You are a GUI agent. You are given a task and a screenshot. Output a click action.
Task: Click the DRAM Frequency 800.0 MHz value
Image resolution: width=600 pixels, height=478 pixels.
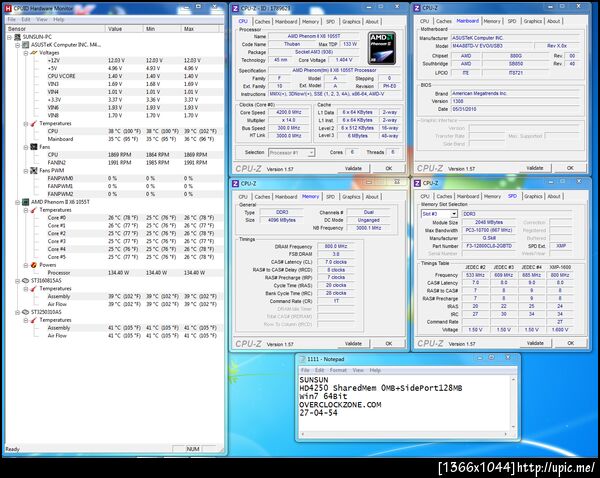[x=336, y=246]
